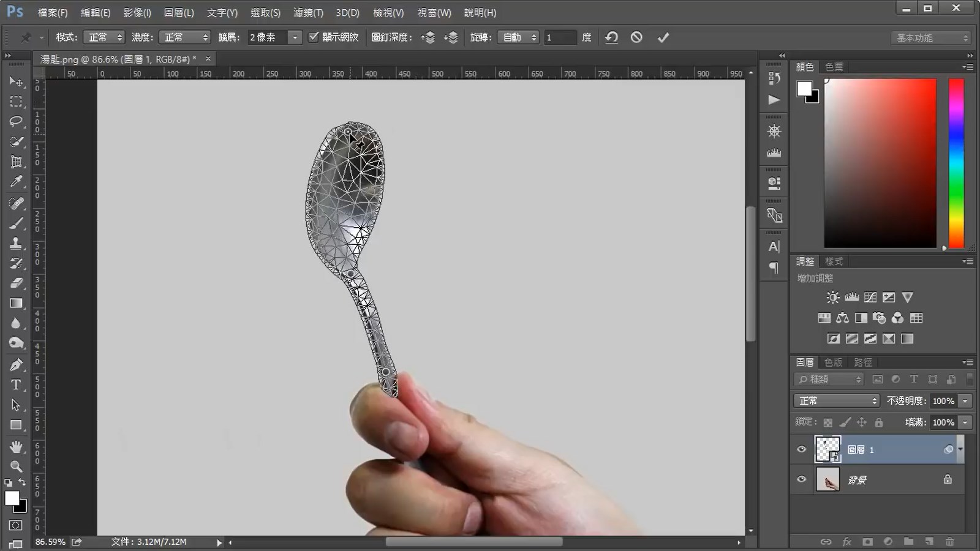Select the Gradient tool
This screenshot has height=551, width=980.
[16, 304]
